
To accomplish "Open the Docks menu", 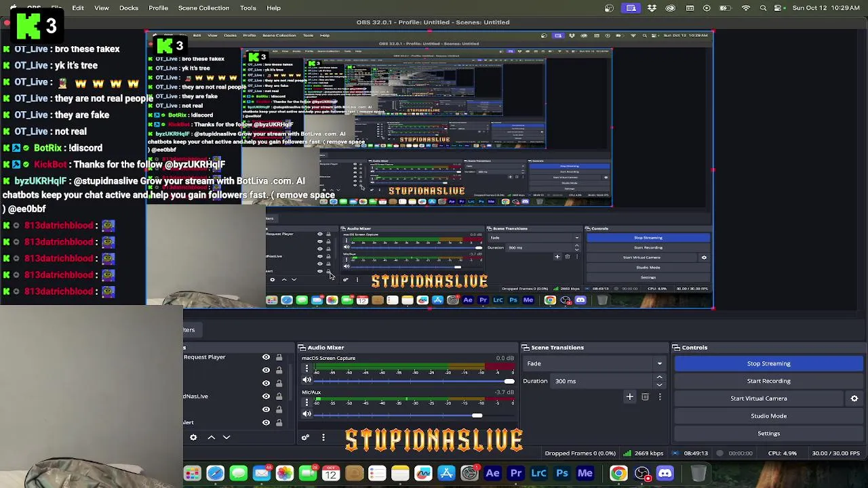I will (x=129, y=8).
